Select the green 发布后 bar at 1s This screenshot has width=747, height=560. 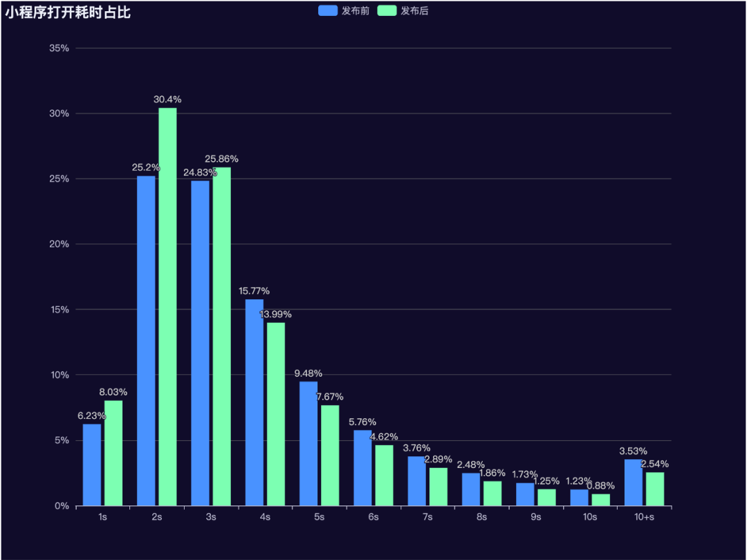(113, 453)
